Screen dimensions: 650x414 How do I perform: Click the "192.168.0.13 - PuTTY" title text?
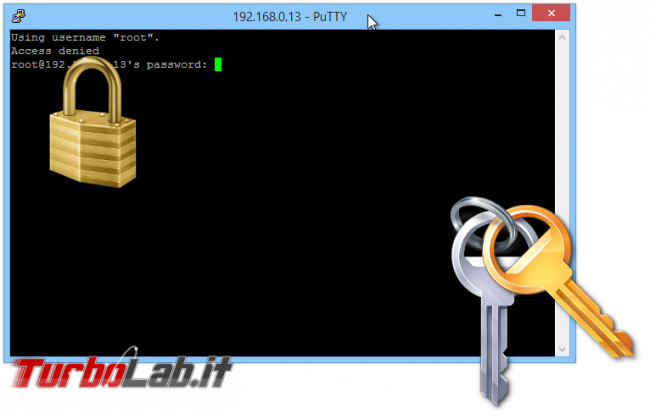[290, 17]
